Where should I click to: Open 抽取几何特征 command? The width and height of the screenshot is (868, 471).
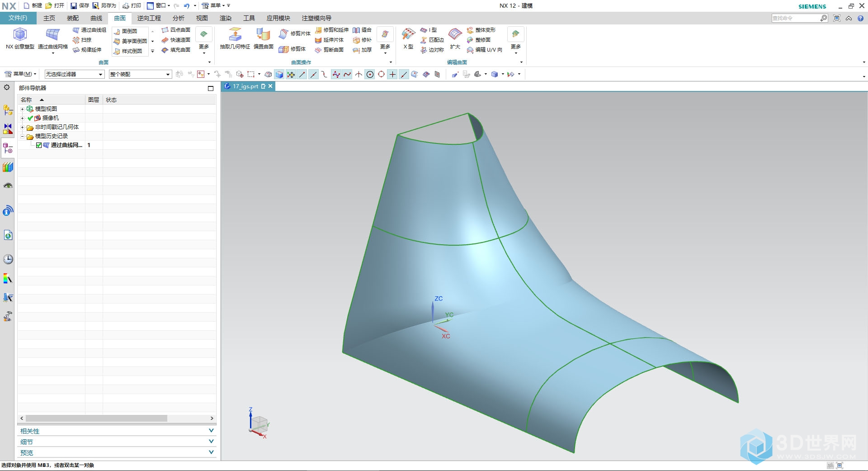[235, 38]
